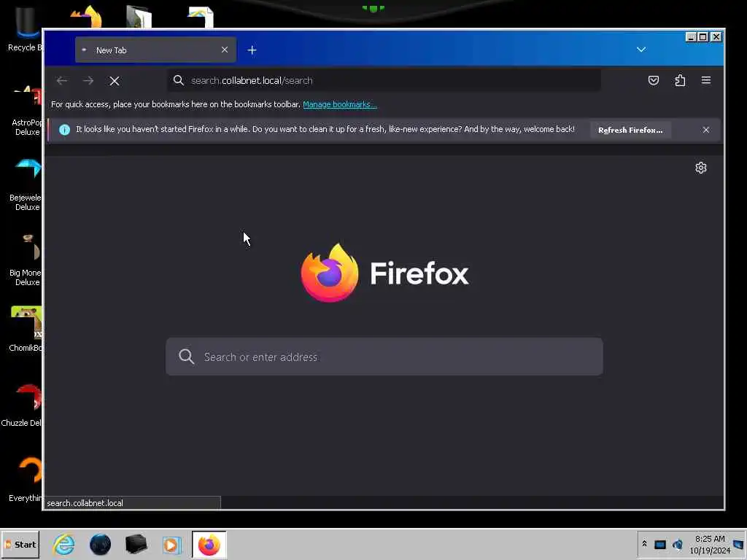Stop loading the page with the X button
The width and height of the screenshot is (747, 560).
click(x=115, y=81)
